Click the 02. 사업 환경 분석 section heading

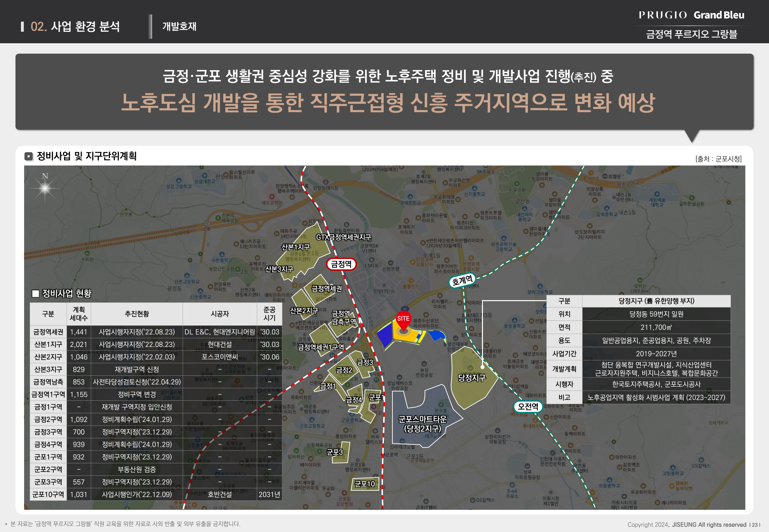point(75,26)
